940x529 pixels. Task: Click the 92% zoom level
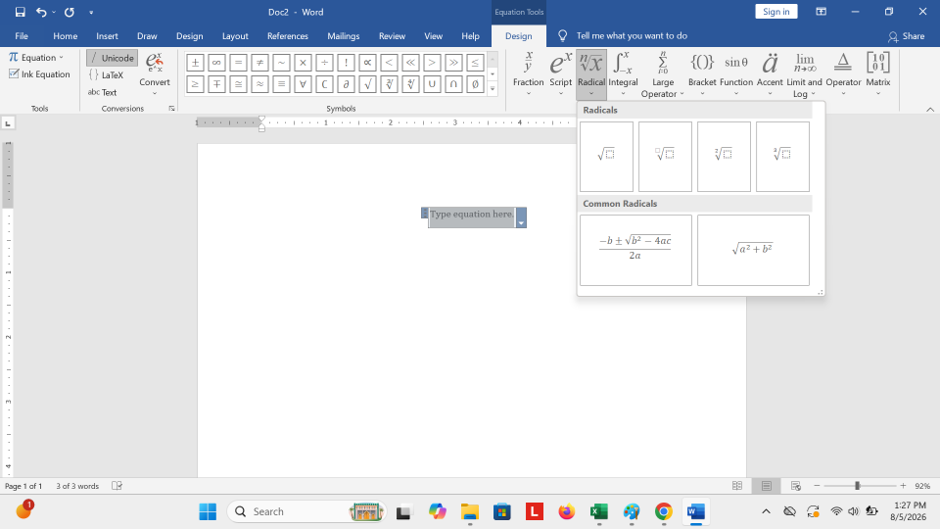pos(923,486)
